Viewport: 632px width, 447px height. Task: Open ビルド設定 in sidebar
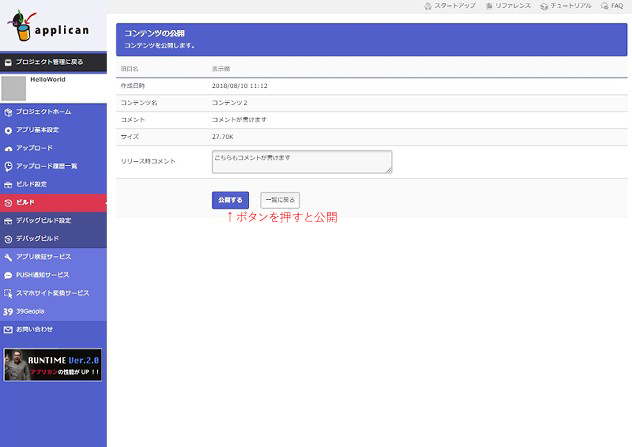coord(53,185)
